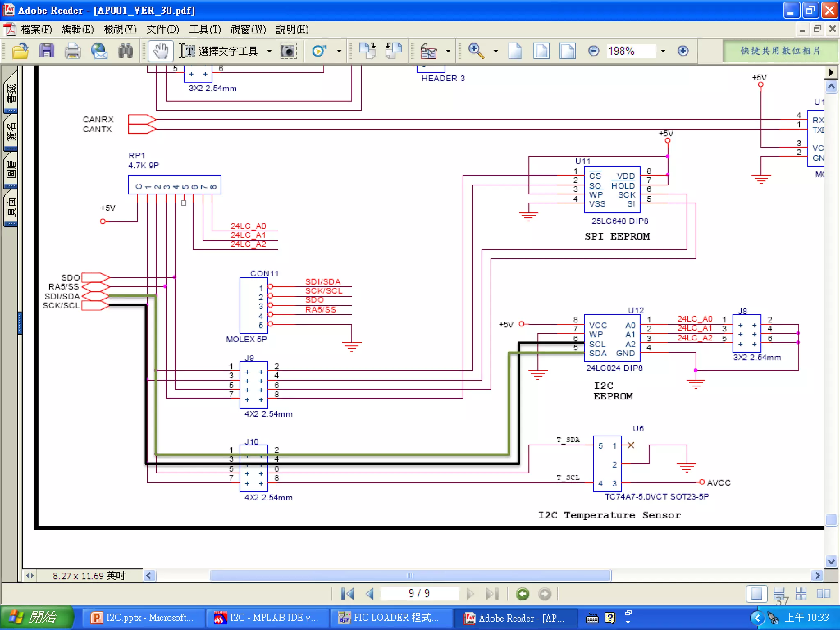This screenshot has height=630, width=840.
Task: Open the zoom percentage dropdown
Action: (663, 51)
